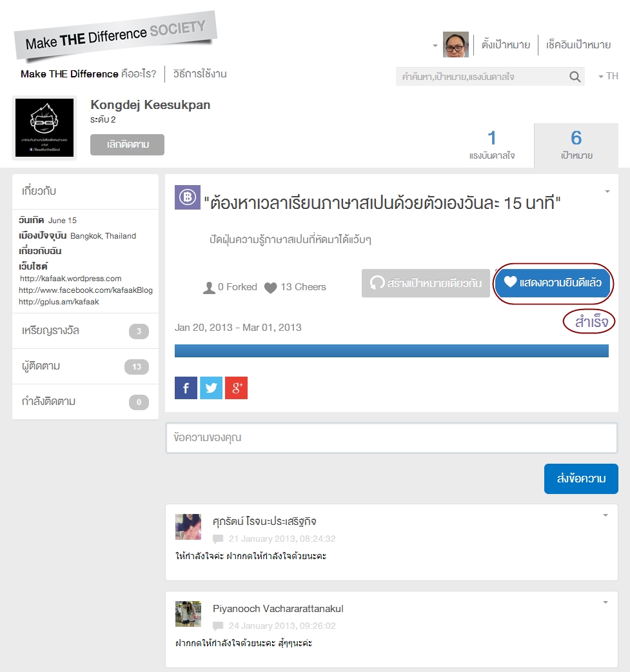630x672 pixels.
Task: Open วิธีการใช้งาน link
Action: [200, 74]
